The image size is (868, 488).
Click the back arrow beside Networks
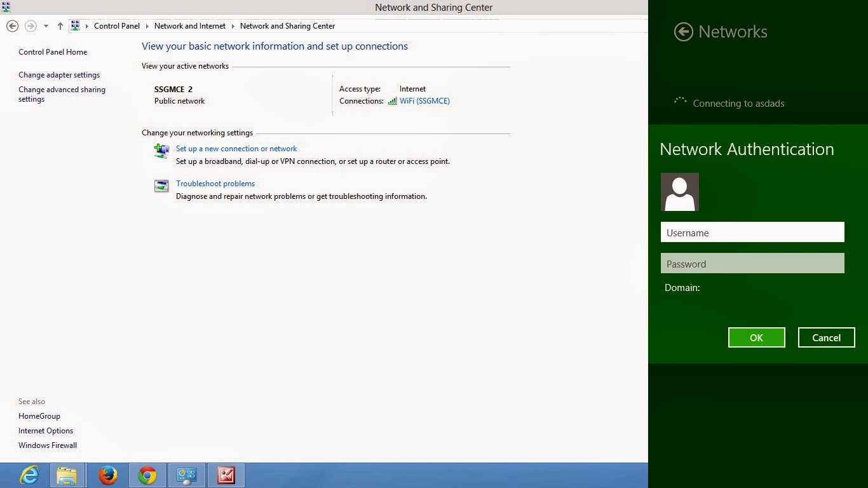[x=684, y=32]
